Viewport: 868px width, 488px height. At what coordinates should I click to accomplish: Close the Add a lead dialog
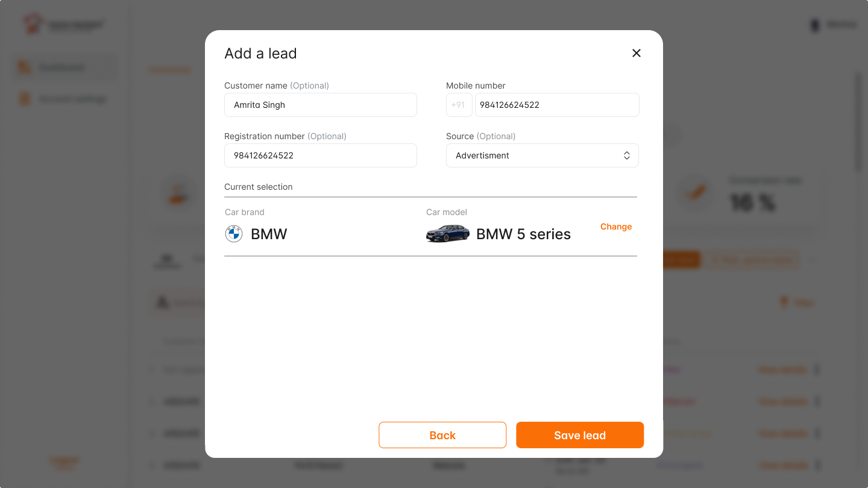pyautogui.click(x=636, y=53)
